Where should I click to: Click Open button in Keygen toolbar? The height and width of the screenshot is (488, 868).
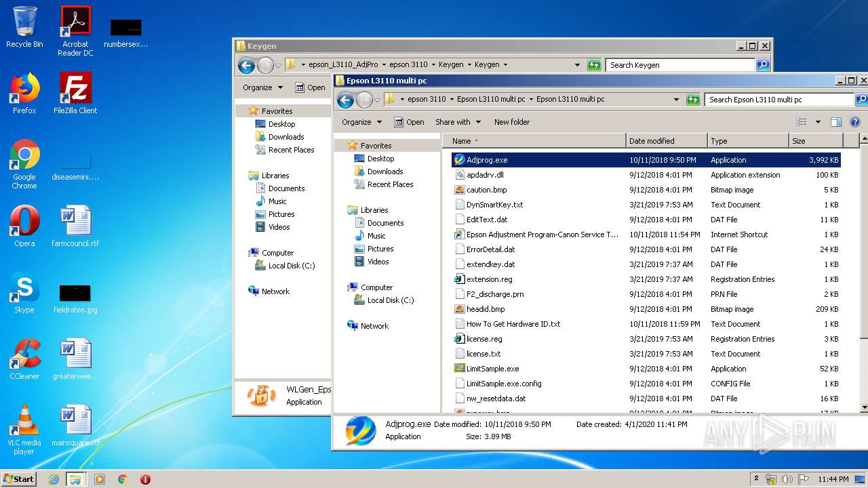(310, 87)
